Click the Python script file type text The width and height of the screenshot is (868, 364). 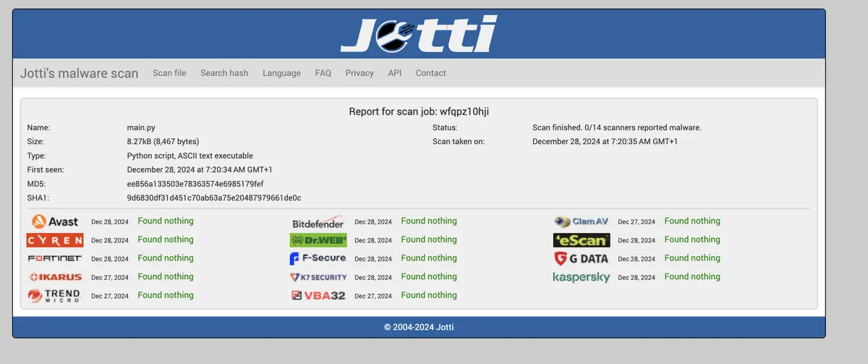click(x=190, y=156)
